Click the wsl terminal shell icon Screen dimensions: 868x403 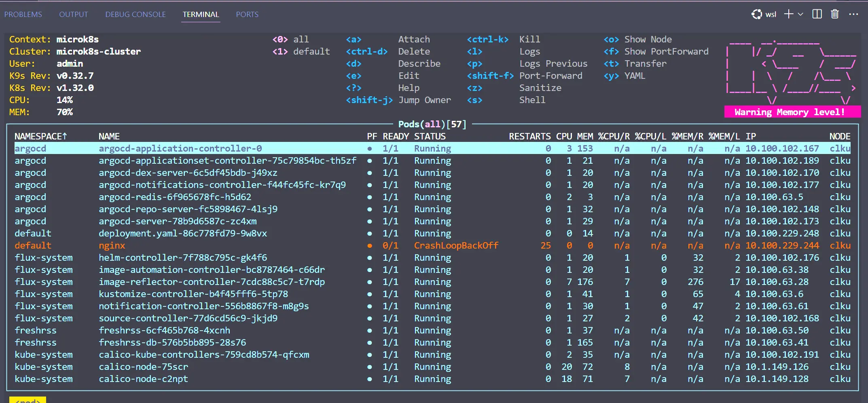(x=757, y=14)
